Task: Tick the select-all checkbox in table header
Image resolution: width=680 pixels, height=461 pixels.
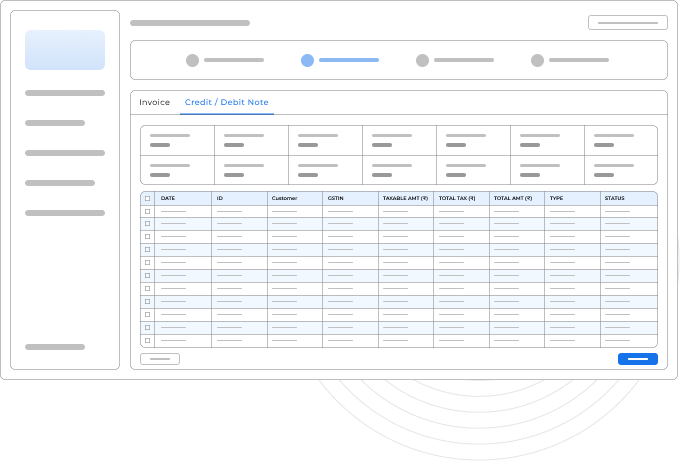Action: point(147,199)
